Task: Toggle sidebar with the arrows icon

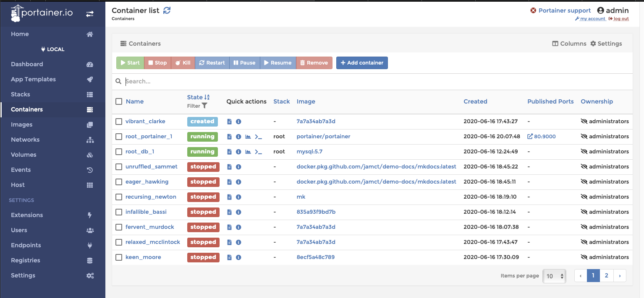Action: (x=90, y=13)
